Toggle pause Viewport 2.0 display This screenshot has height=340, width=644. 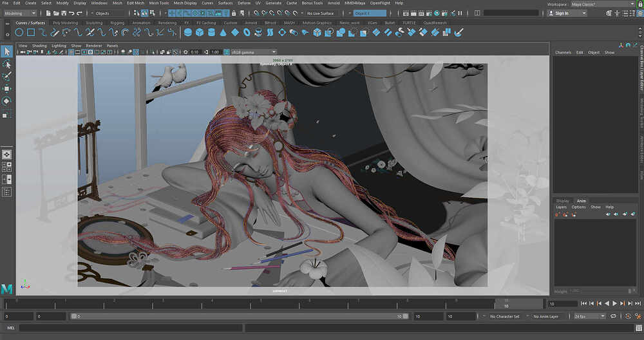pos(460,13)
